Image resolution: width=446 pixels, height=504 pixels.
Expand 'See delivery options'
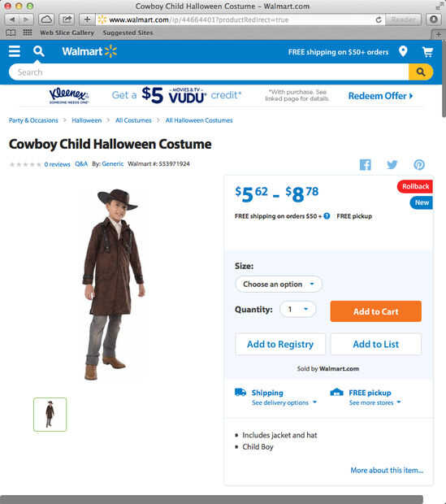(284, 402)
